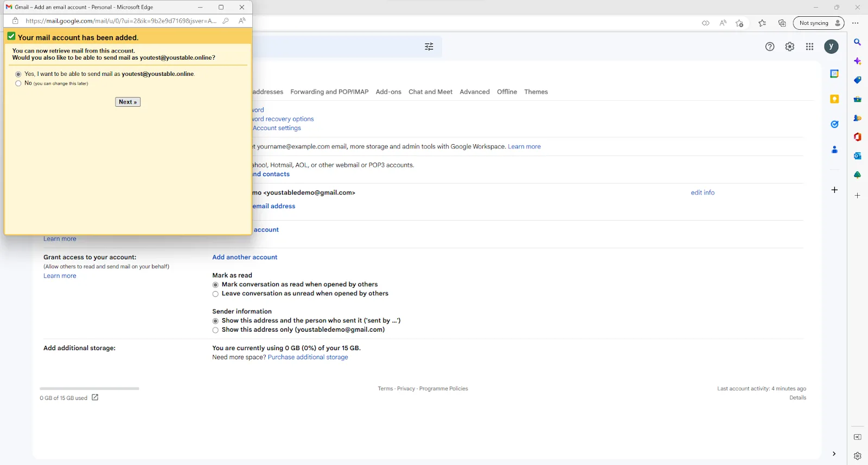Screen dimensions: 868x465
Task: Click the storage usage progress bar
Action: tap(90, 389)
